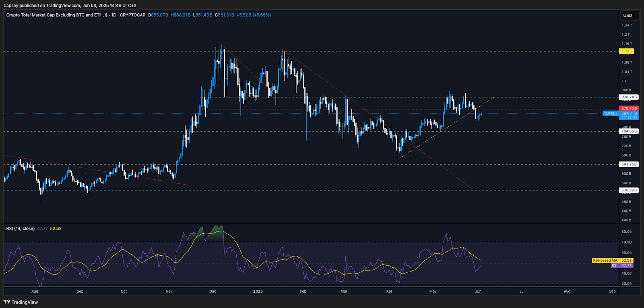Click the purple RSI label on the scale

click(x=615, y=266)
